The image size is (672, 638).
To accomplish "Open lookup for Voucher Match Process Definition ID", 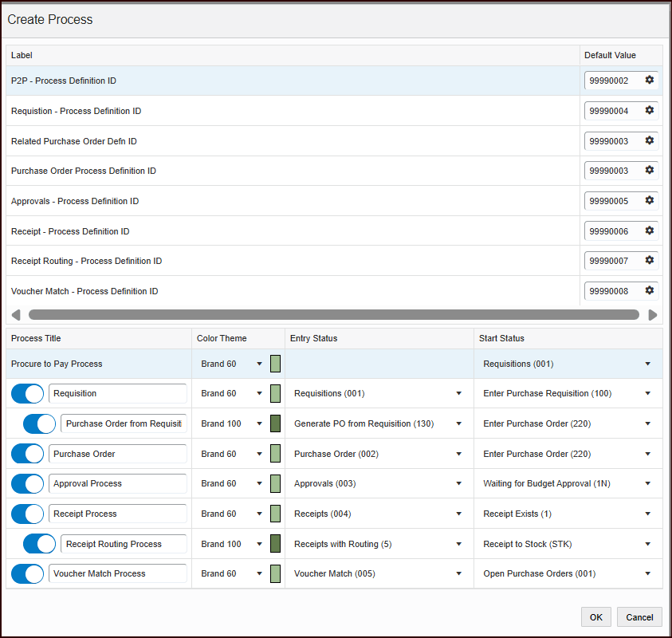I will pos(650,290).
